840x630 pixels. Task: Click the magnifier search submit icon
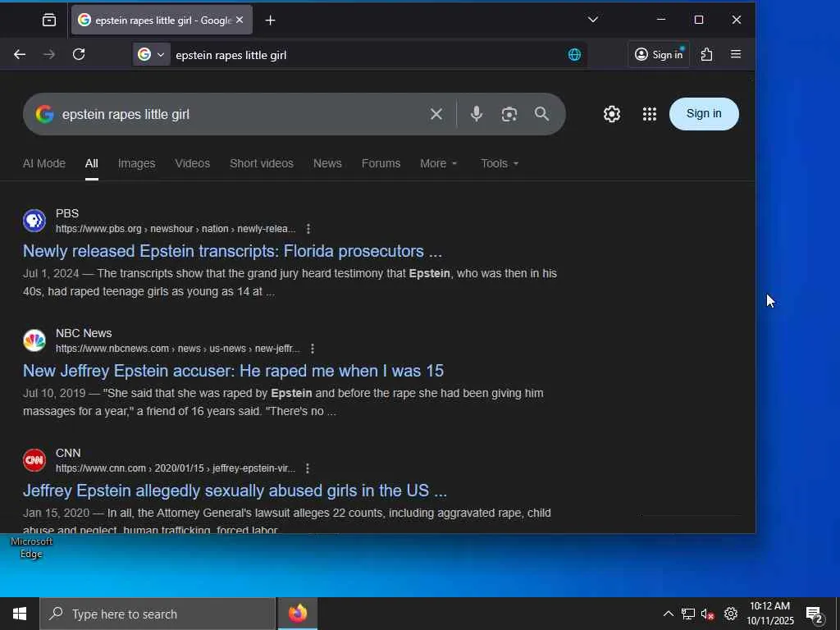pos(541,113)
